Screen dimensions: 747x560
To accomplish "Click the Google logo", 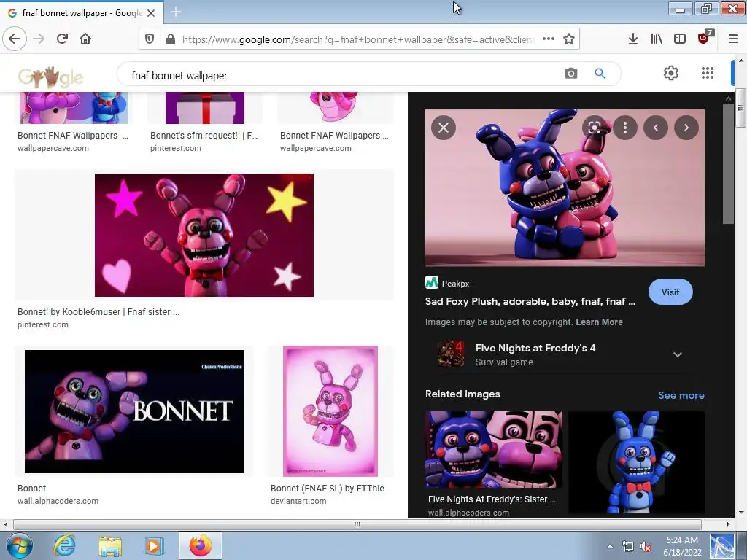I will (x=51, y=76).
